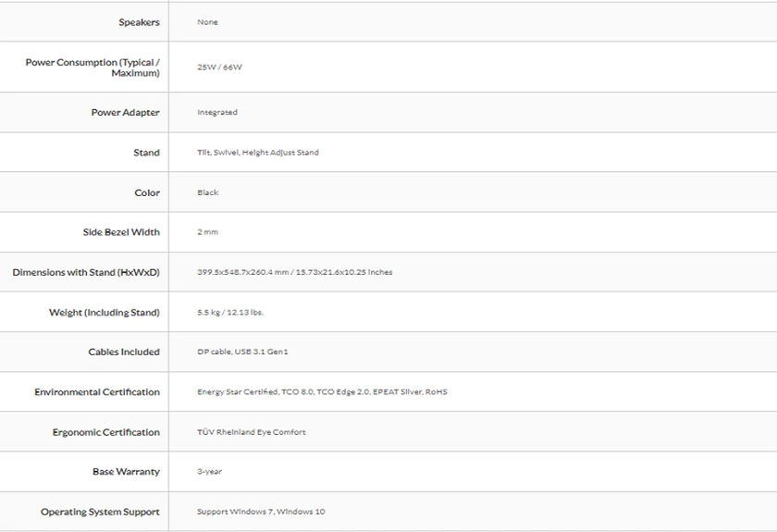Select the '3-year' base warranty value

[210, 472]
